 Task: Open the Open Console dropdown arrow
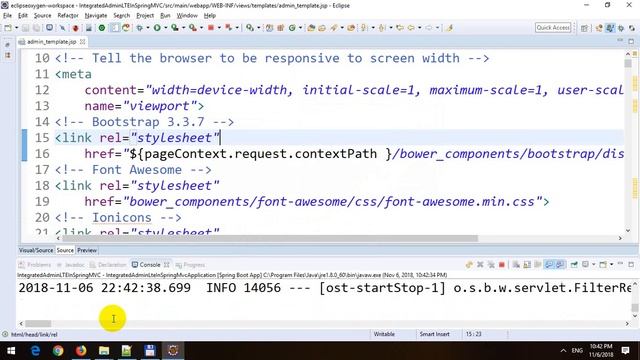(611, 265)
